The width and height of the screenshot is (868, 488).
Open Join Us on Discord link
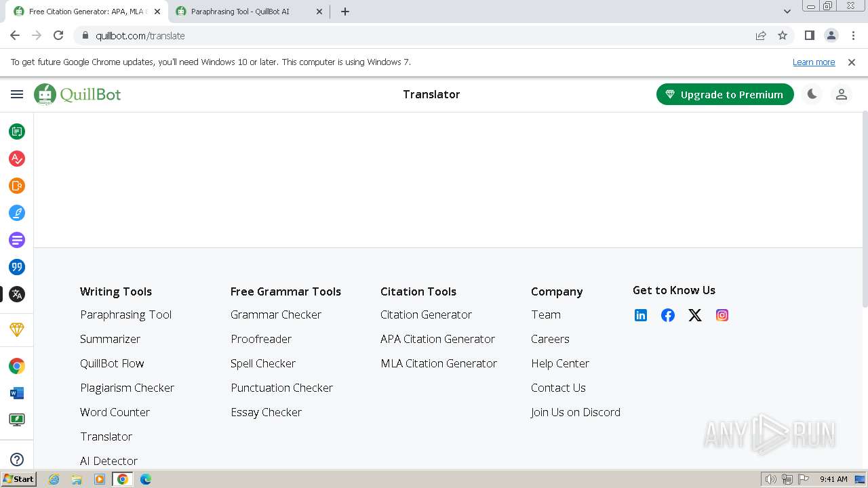576,412
